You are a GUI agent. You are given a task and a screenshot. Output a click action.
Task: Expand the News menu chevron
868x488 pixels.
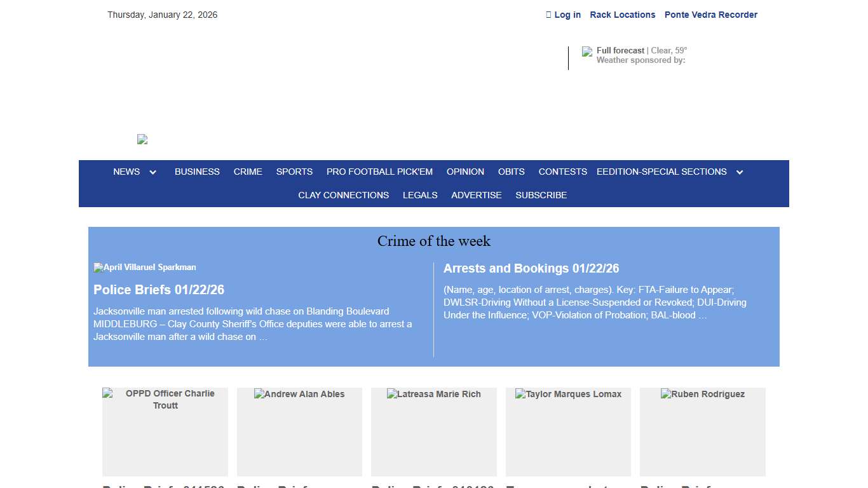(x=153, y=172)
